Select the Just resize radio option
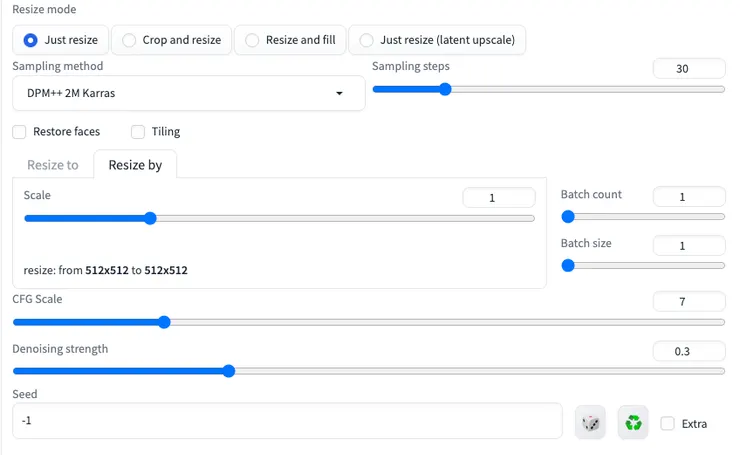 click(31, 40)
